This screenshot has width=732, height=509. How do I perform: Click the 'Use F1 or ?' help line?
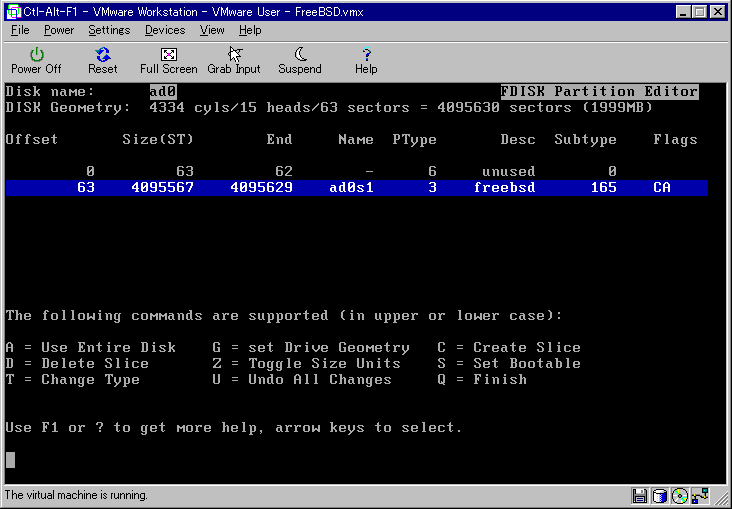(234, 428)
